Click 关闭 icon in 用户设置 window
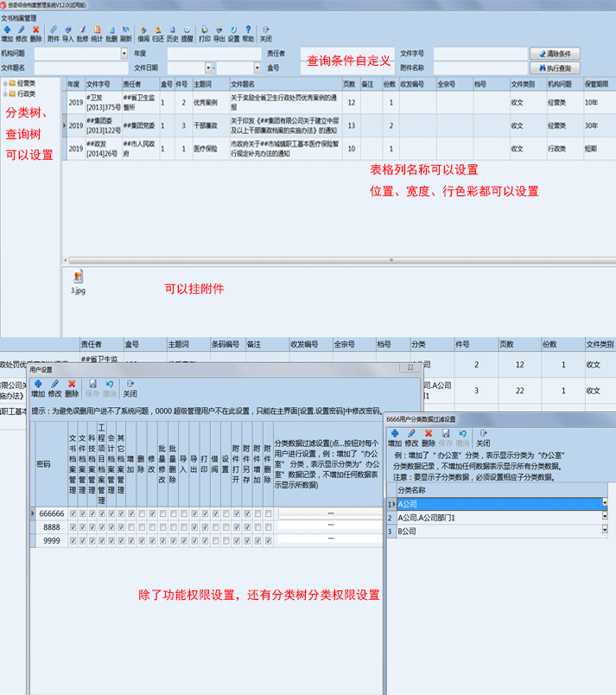The height and width of the screenshot is (695, 616). tap(130, 384)
